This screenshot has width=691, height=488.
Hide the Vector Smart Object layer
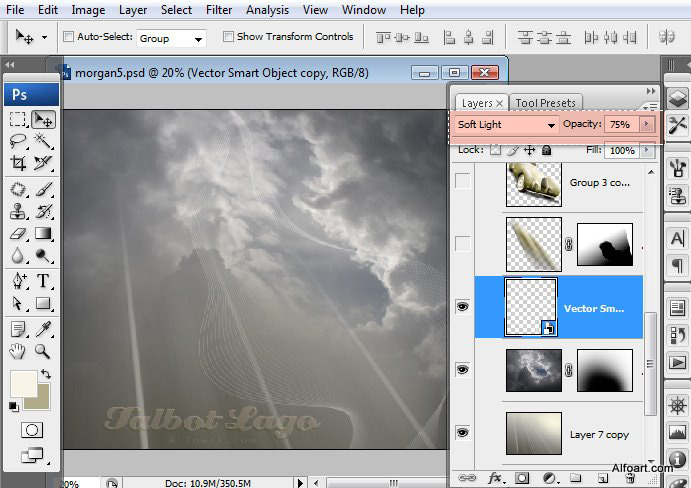[x=462, y=307]
